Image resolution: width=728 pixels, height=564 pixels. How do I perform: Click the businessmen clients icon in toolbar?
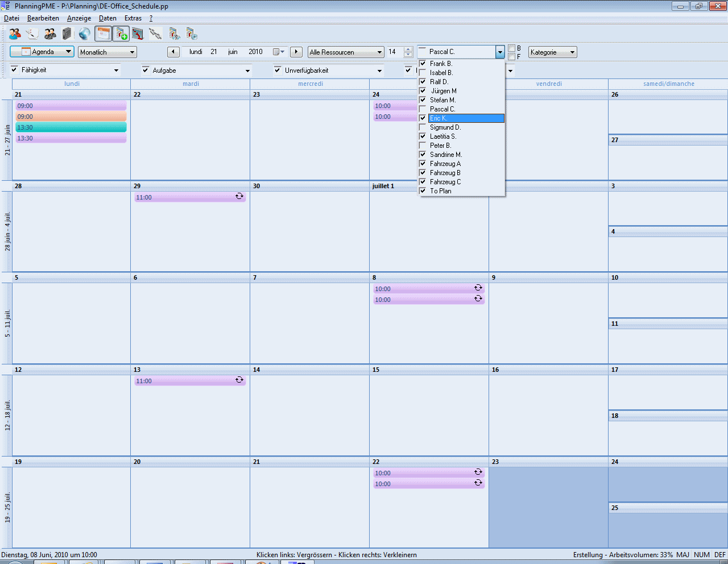(x=50, y=34)
